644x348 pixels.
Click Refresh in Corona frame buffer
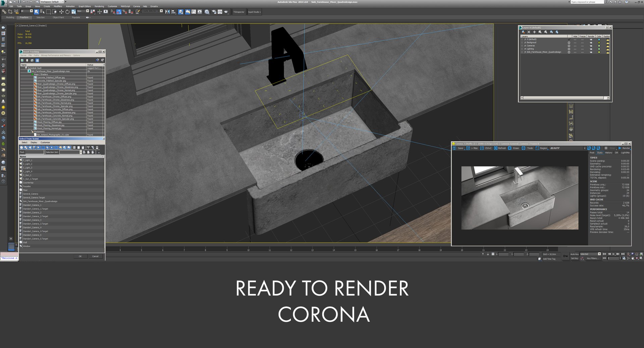(500, 148)
